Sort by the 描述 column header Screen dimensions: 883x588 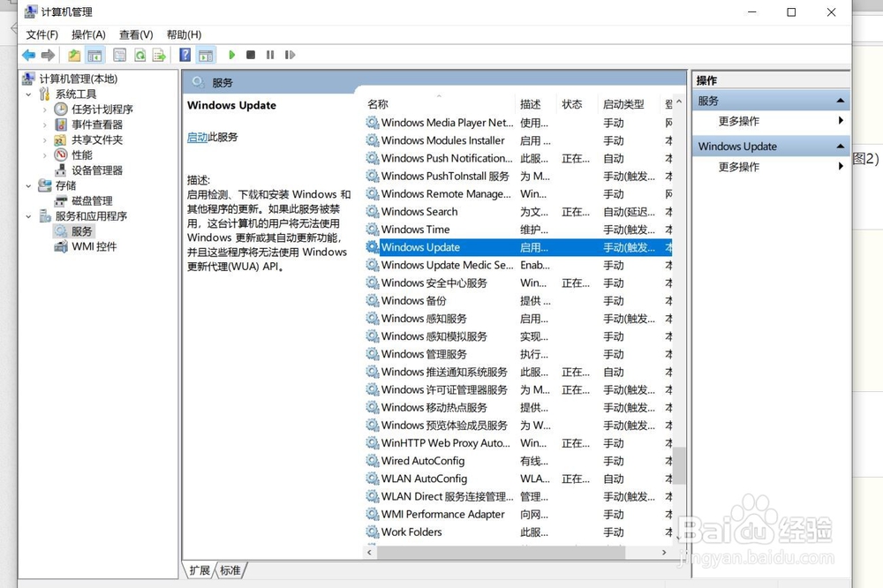pos(536,104)
